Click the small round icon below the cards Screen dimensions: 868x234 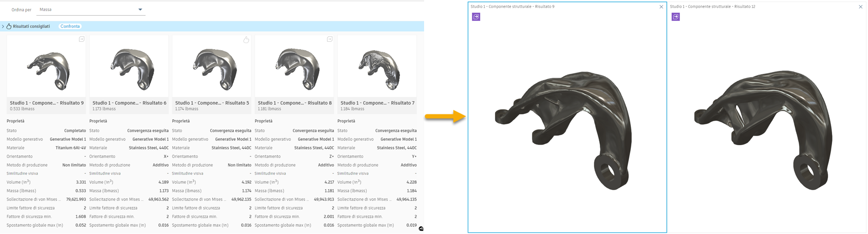(421, 229)
